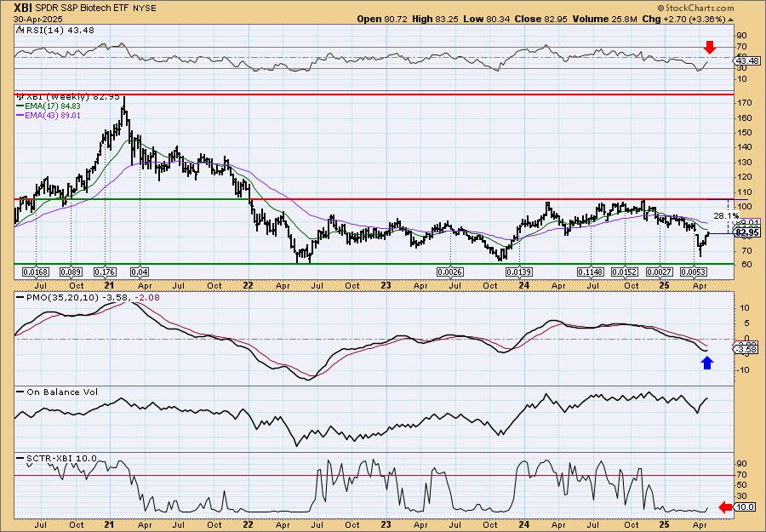
Task: Click the SCTR-XBI 10.0 legend
Action: pos(60,458)
